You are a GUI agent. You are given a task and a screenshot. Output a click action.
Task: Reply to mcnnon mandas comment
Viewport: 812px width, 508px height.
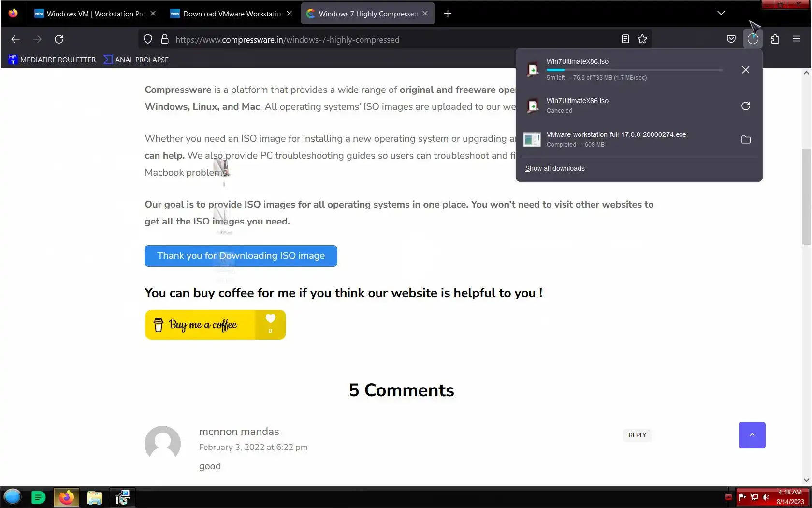[x=637, y=435]
